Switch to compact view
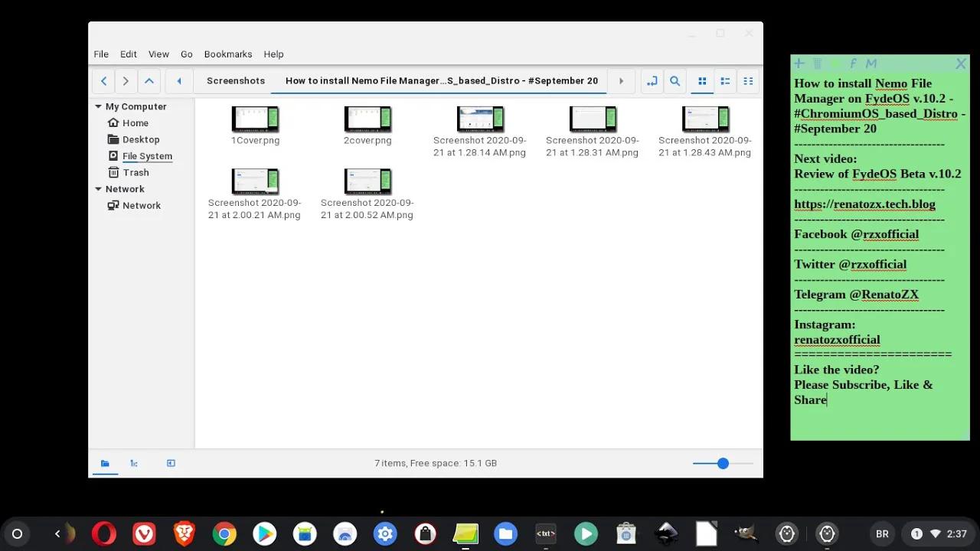 748,80
